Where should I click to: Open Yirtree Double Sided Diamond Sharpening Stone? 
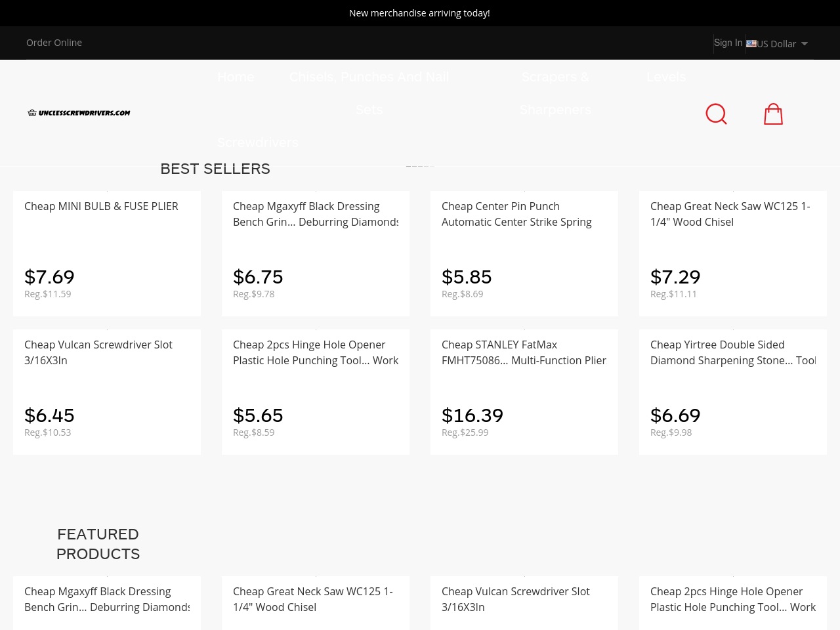733,352
